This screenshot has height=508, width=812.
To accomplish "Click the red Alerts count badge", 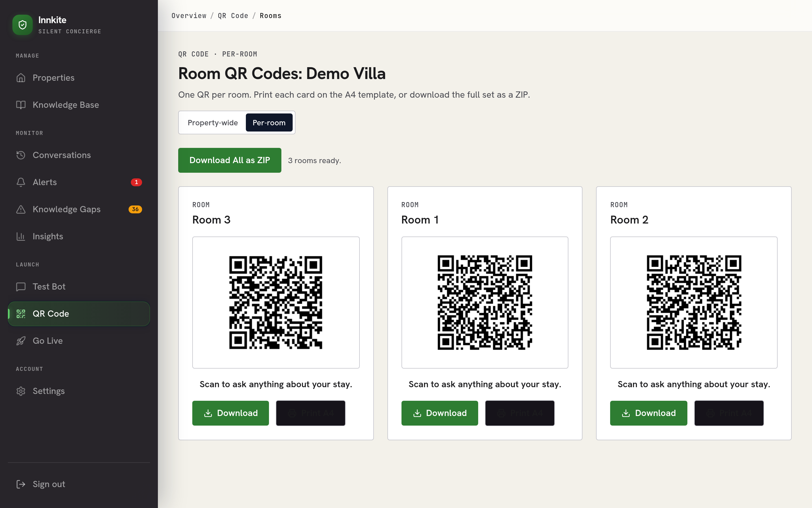I will 136,182.
